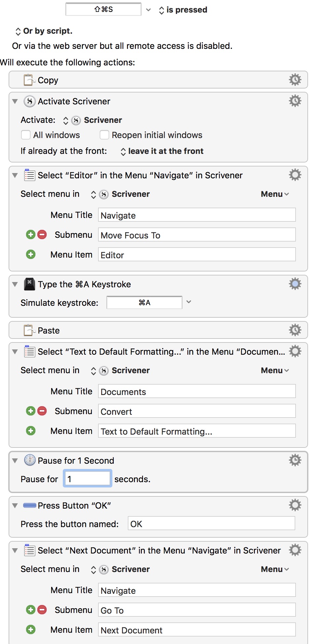The height and width of the screenshot is (644, 314).
Task: Tick the Reopen initial windows checkbox
Action: pos(104,135)
